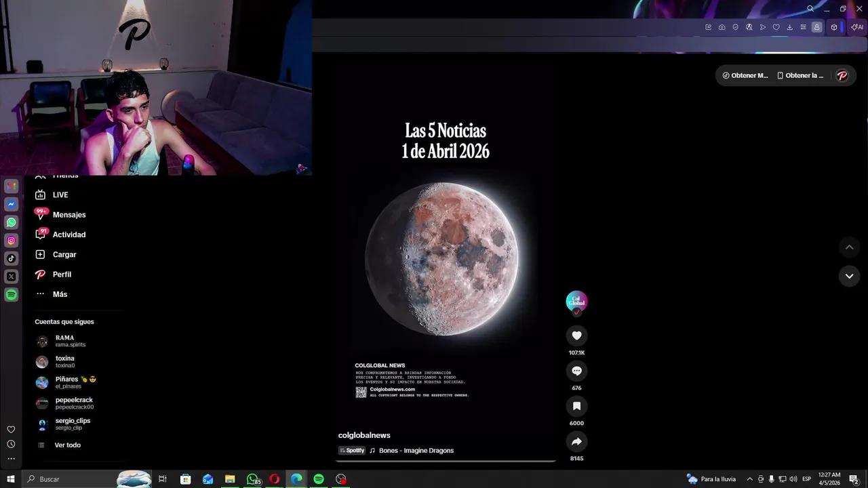Screen dimensions: 868x488
Task: Seek on the video progress bar
Action: 446,461
